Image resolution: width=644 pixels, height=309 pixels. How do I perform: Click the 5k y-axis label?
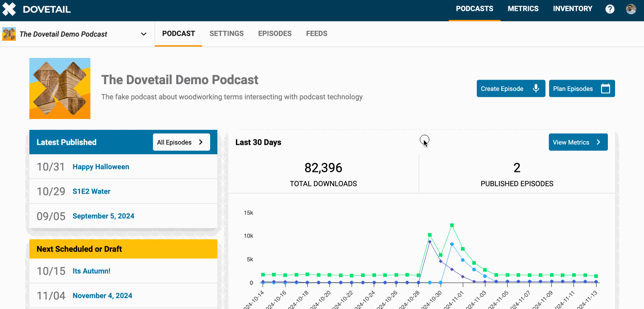pos(249,260)
